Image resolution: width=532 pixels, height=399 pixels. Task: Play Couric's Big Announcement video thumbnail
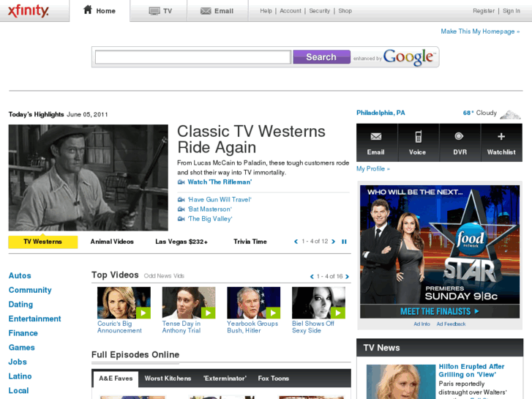(124, 302)
